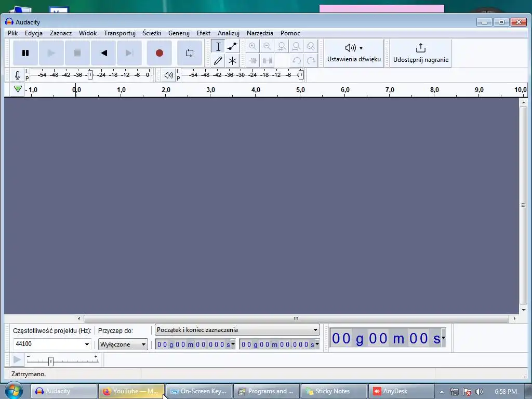
Task: Click the green timeline options triangle
Action: point(18,89)
